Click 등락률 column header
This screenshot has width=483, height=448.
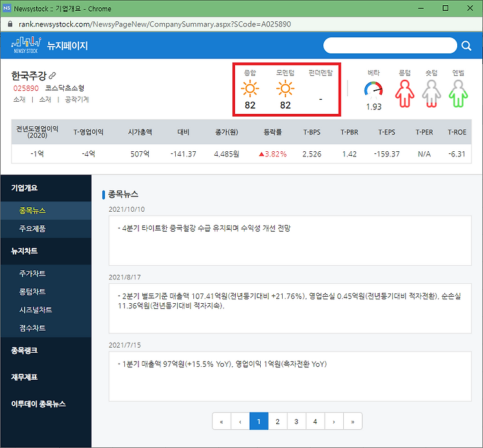(x=272, y=132)
